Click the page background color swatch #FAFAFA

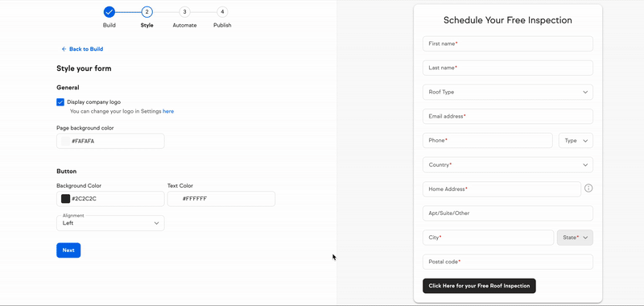click(66, 141)
